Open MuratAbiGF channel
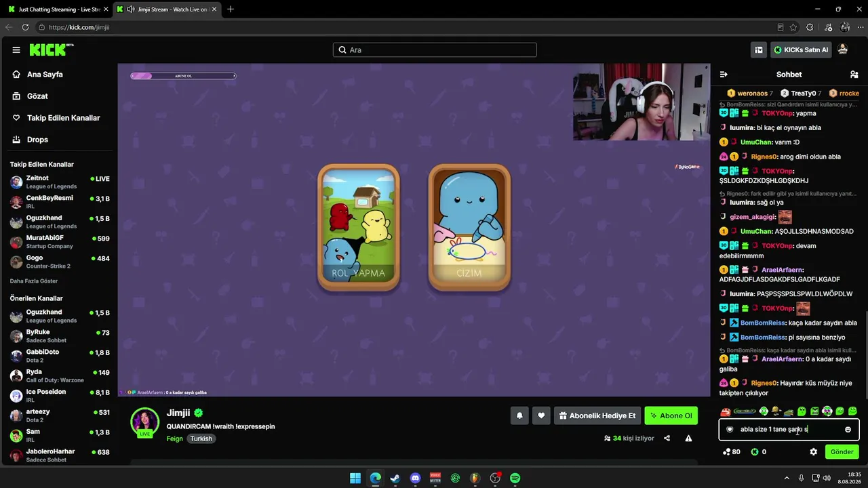This screenshot has height=488, width=868. [60, 242]
